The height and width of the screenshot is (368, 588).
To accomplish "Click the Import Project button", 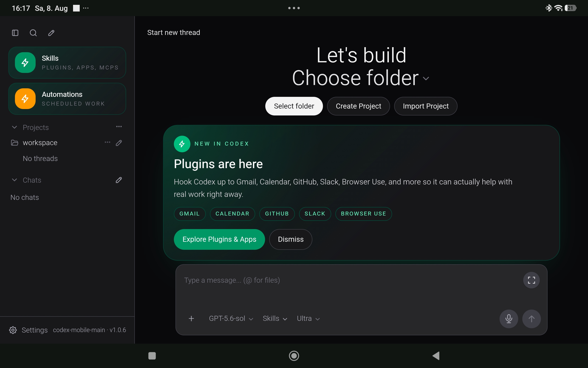I will pos(426,106).
